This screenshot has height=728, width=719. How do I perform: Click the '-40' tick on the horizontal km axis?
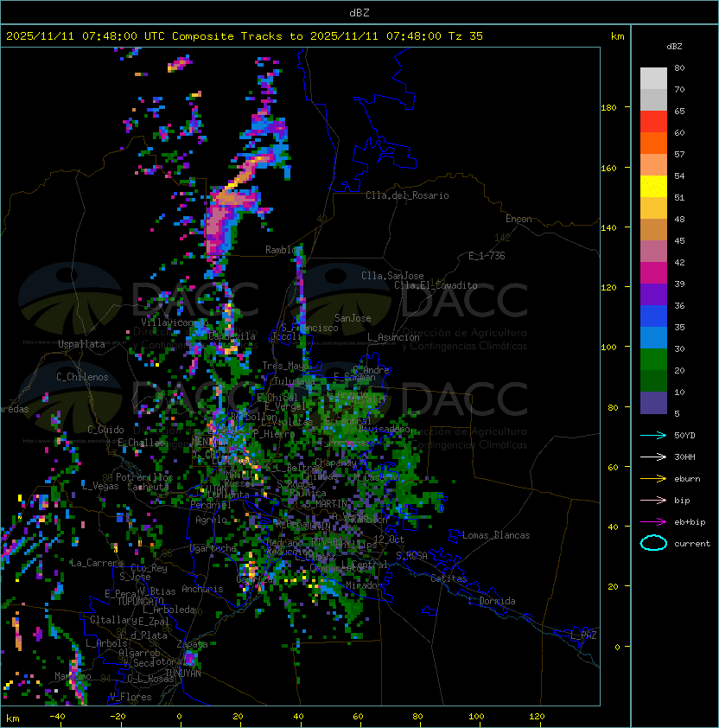point(57,717)
